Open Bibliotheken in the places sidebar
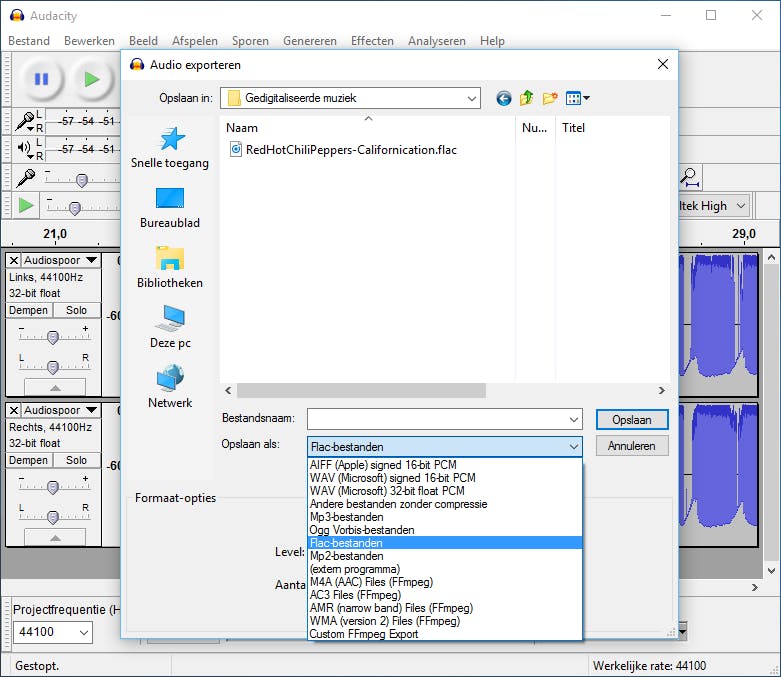Viewport: 781px width, 677px height. point(170,268)
